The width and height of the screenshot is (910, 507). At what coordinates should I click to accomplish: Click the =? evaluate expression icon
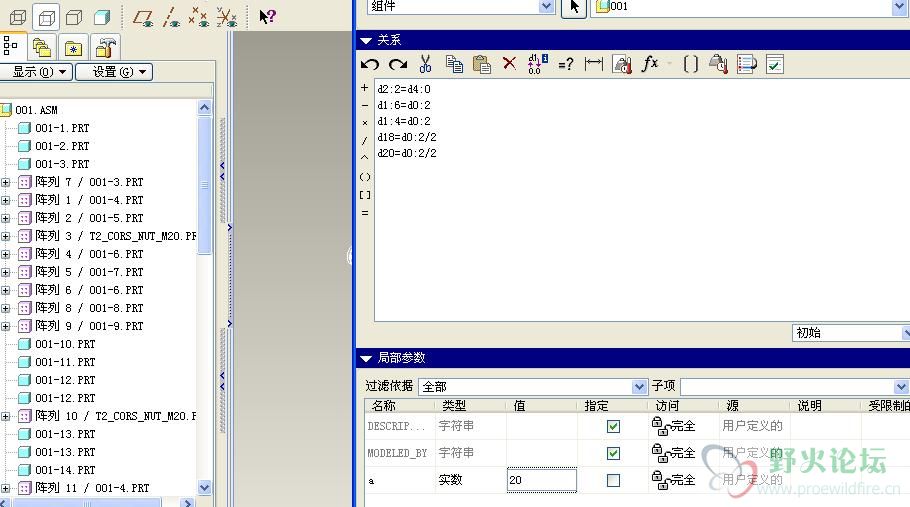tap(566, 64)
